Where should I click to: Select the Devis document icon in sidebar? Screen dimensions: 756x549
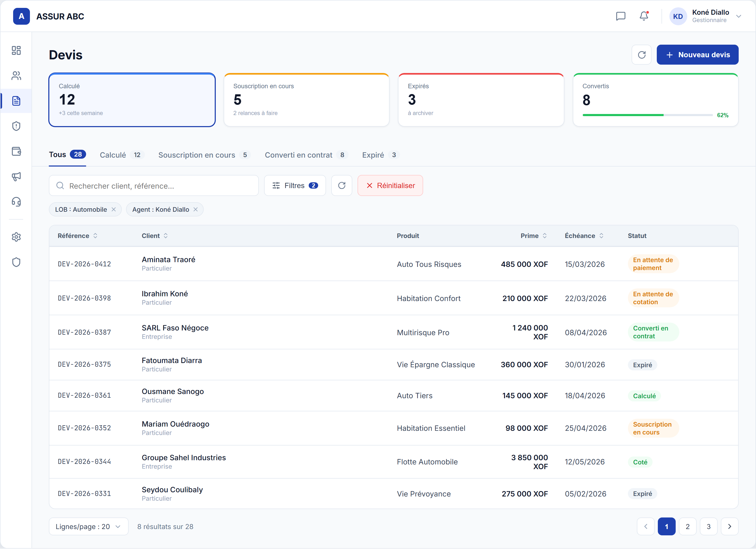point(16,101)
